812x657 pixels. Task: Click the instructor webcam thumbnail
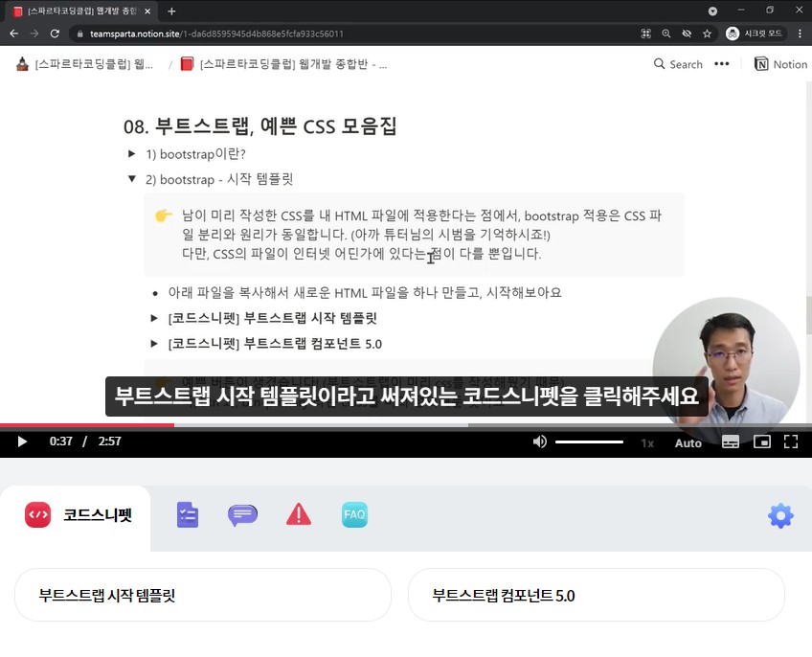click(726, 370)
